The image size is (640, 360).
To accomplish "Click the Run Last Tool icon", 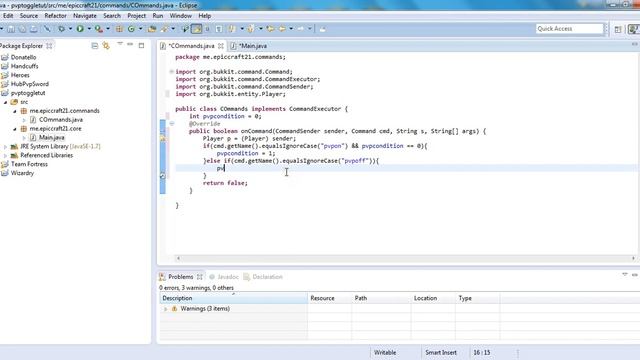I will pyautogui.click(x=98, y=29).
